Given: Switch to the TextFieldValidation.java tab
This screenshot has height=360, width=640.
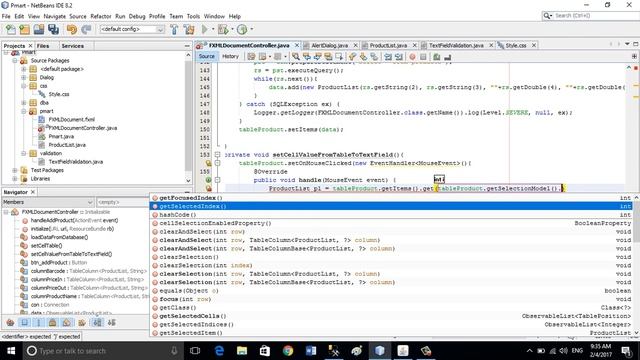Looking at the screenshot, I should pos(456,45).
